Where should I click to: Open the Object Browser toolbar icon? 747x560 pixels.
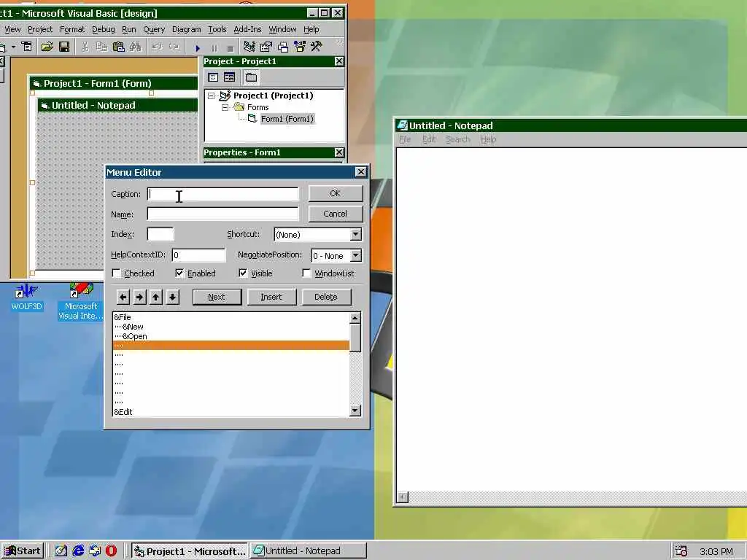[300, 47]
